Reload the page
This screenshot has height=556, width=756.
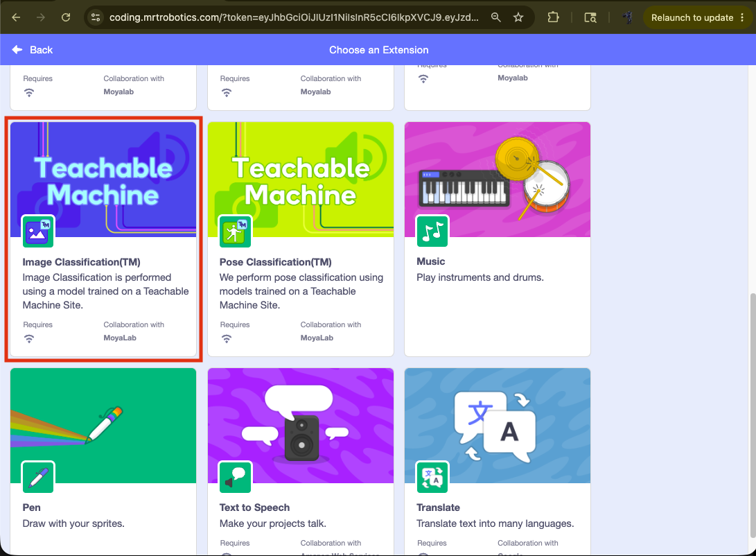coord(66,17)
